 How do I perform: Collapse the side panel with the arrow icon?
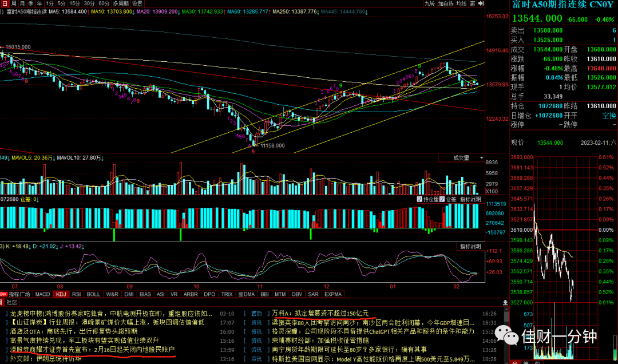481,3
